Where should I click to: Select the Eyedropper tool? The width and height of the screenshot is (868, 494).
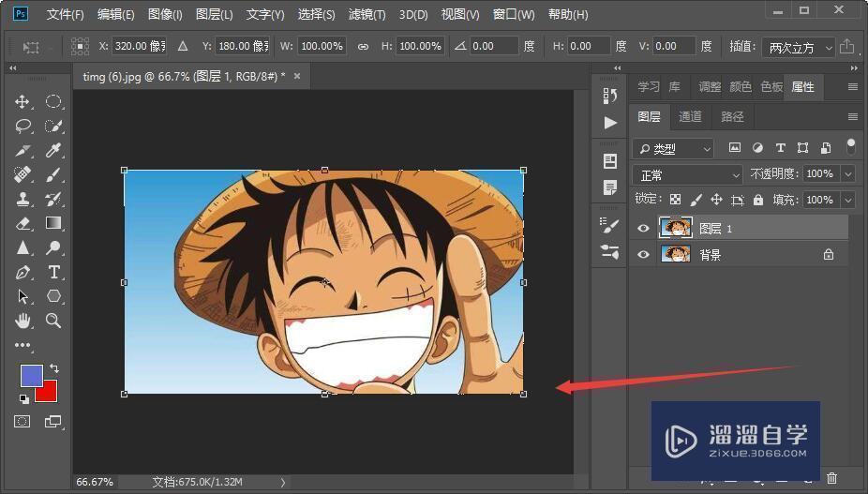click(53, 151)
